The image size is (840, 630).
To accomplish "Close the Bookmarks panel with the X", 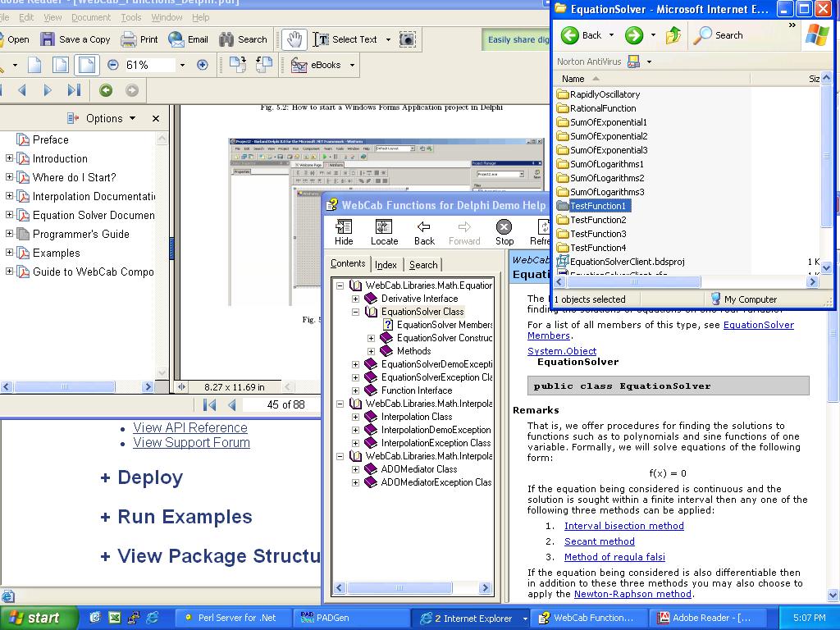I will 156,118.
